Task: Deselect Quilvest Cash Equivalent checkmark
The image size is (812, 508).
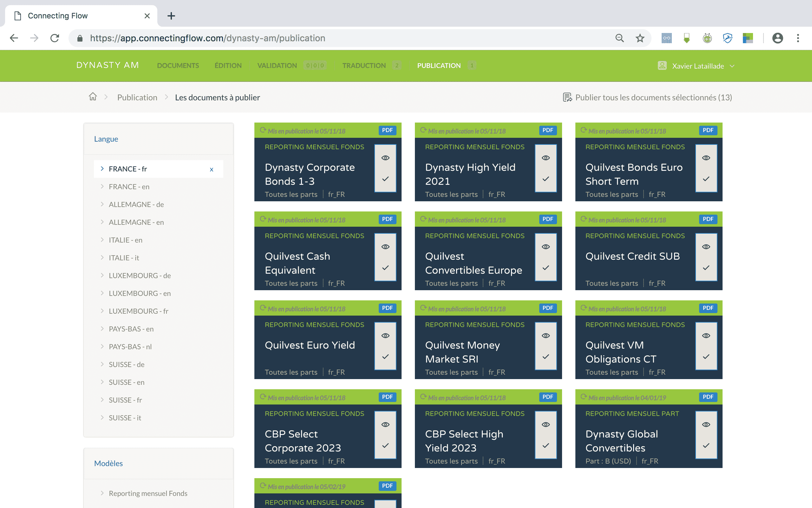Action: (x=385, y=268)
